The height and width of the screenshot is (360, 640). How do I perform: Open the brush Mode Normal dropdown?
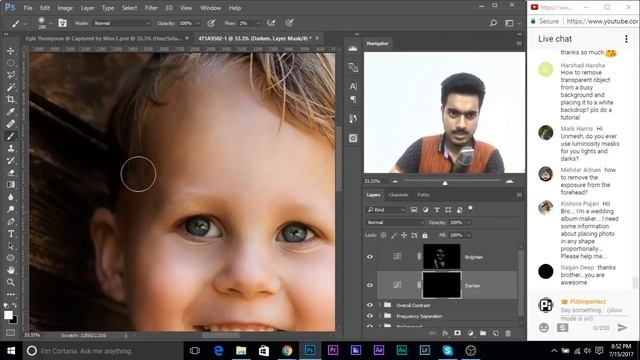[x=122, y=23]
